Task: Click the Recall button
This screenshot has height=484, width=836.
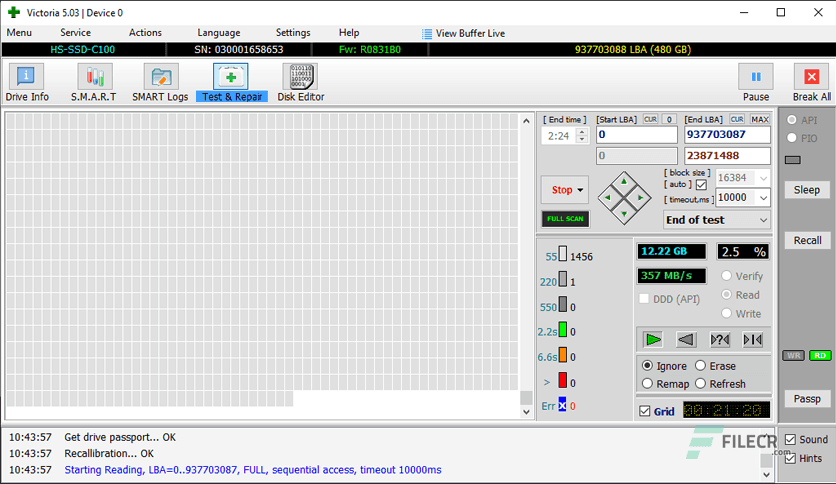Action: coord(807,240)
